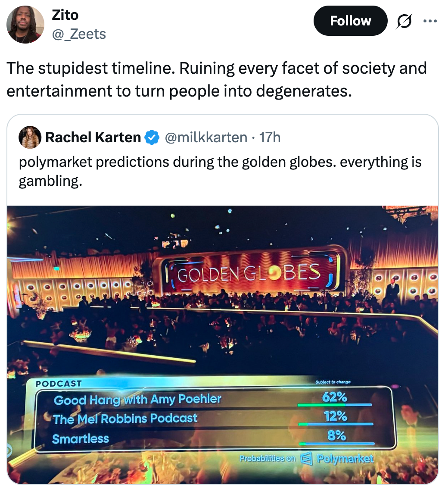The image size is (448, 494).
Task: Click the Zito display name
Action: [65, 15]
